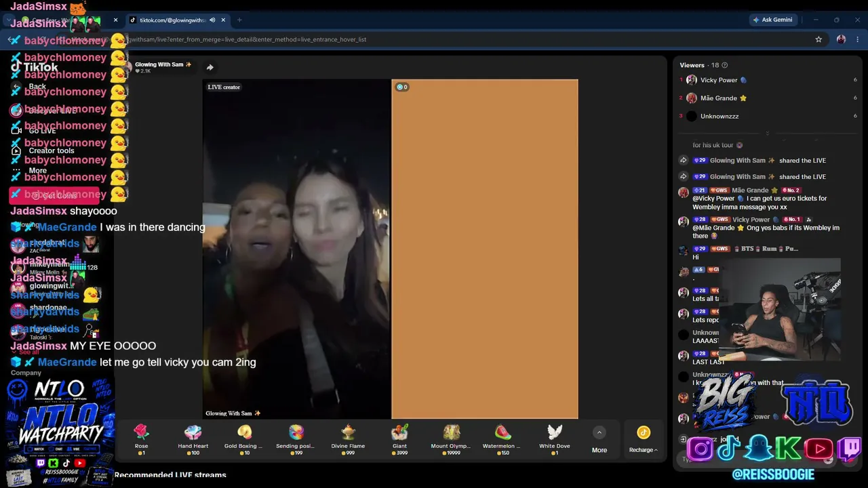Bookmark this page with the star icon
The image size is (868, 488).
click(818, 39)
